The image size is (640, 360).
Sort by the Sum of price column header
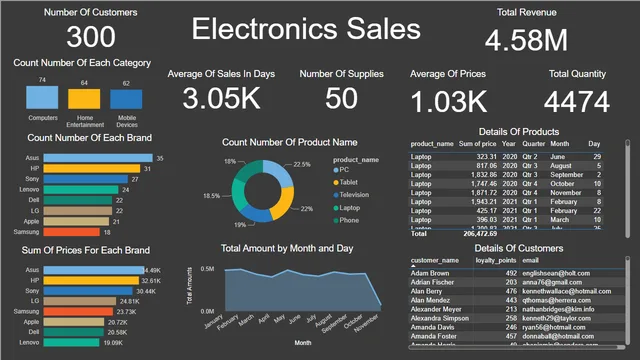477,144
